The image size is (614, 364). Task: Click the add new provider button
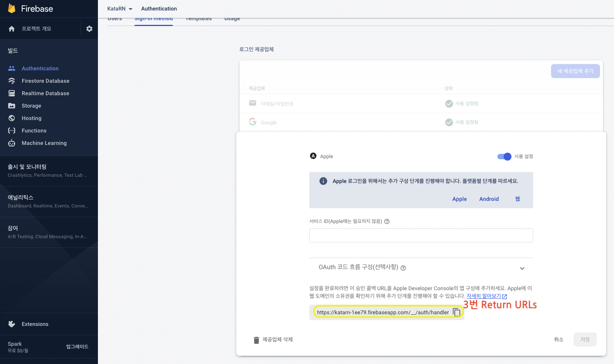[x=575, y=71]
